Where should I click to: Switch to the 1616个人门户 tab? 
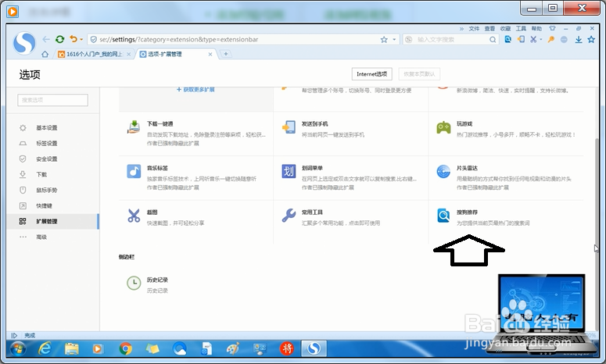click(94, 54)
